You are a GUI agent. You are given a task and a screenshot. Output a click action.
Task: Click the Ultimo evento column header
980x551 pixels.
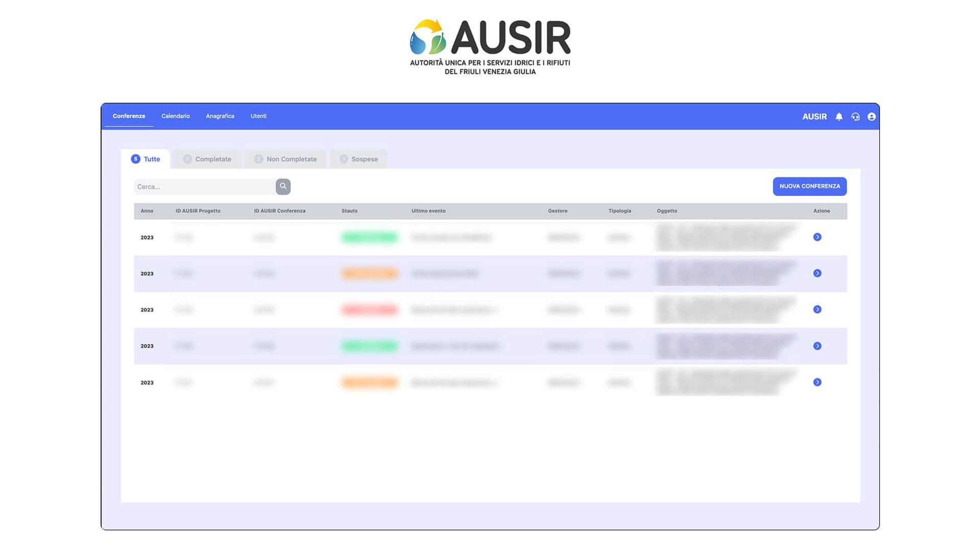click(x=428, y=211)
